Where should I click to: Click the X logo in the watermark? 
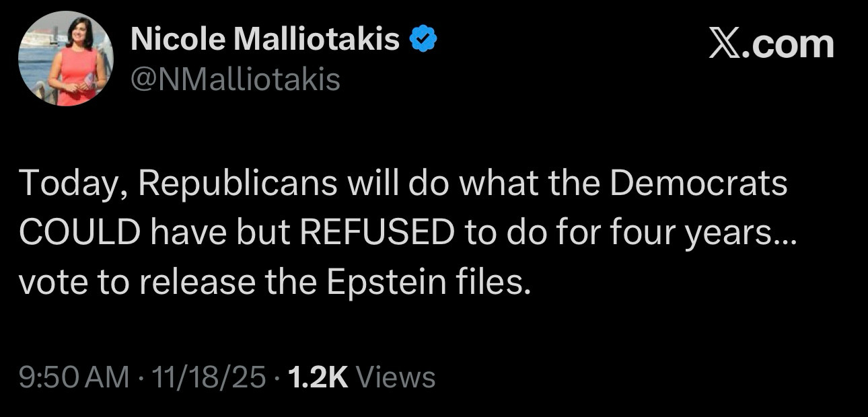coord(724,45)
